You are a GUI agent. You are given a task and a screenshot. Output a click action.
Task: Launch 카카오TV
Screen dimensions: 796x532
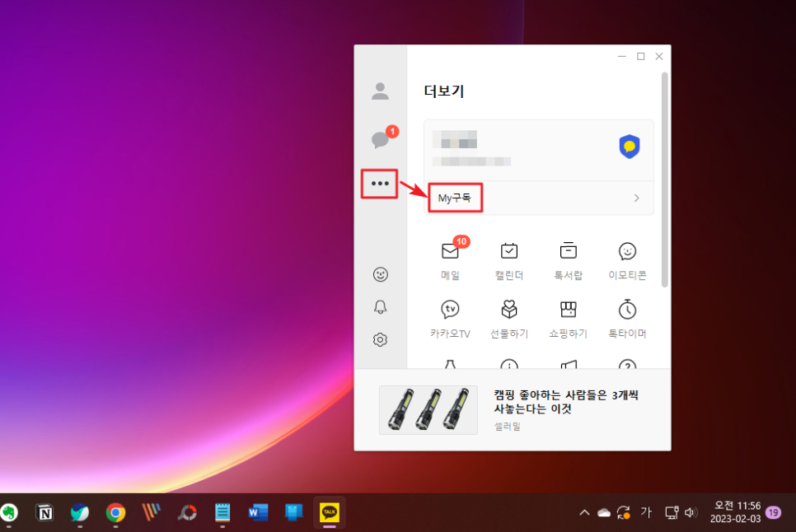pos(450,320)
